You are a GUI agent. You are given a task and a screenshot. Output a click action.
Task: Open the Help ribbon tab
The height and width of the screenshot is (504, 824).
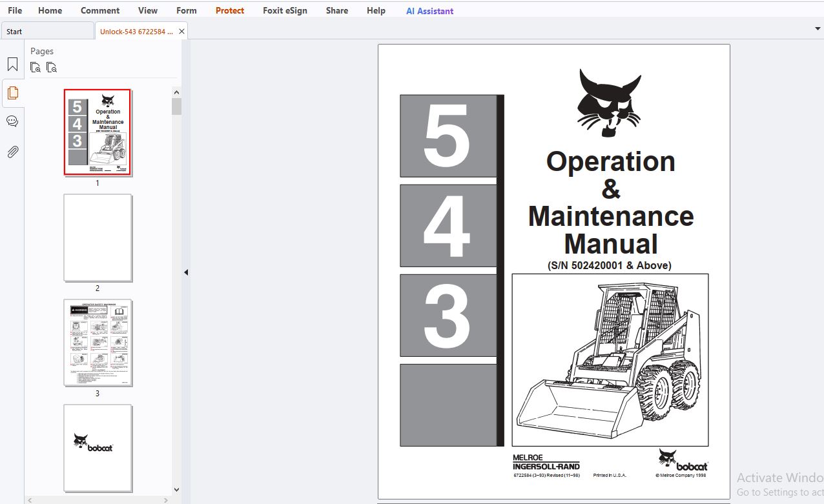[376, 10]
